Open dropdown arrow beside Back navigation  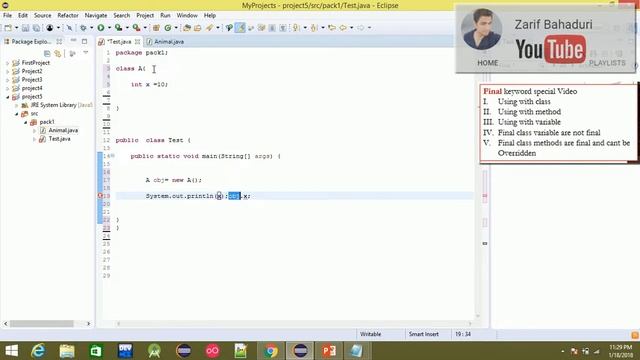pos(351,28)
